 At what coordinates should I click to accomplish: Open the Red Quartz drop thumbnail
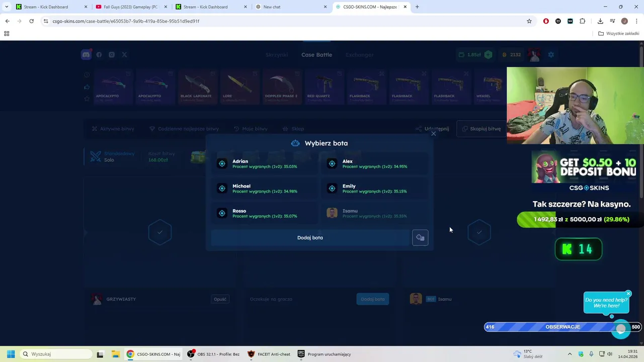[324, 87]
